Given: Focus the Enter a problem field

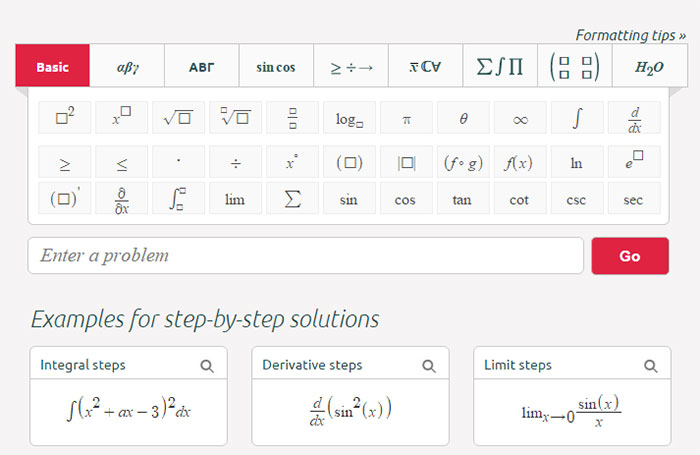Looking at the screenshot, I should pyautogui.click(x=305, y=255).
